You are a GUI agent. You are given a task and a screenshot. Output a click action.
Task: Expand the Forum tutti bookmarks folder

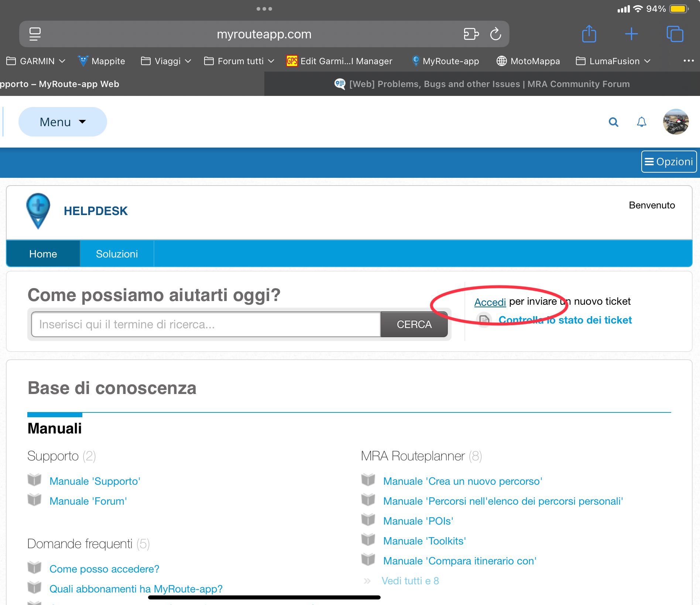(x=239, y=61)
